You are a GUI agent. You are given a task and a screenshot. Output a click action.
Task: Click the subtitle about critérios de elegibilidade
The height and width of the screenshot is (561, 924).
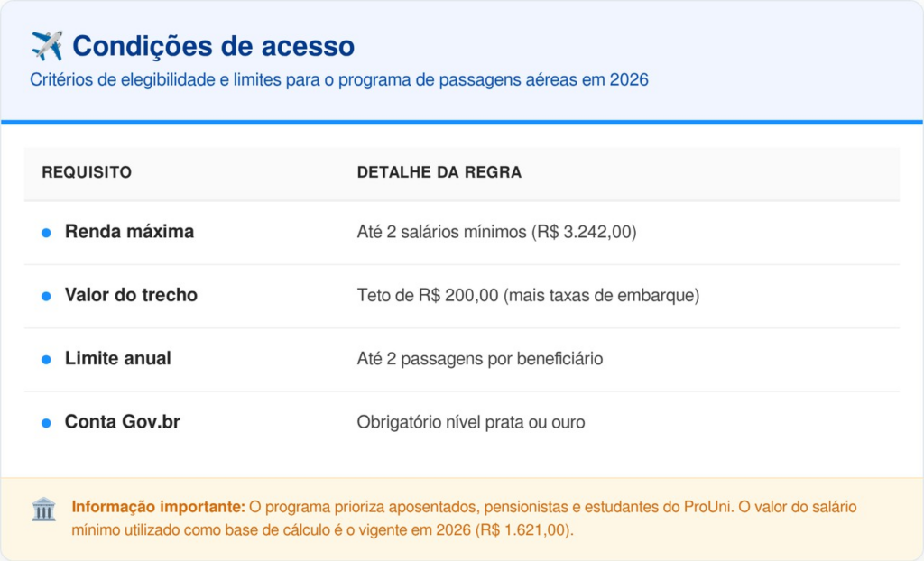click(x=339, y=80)
